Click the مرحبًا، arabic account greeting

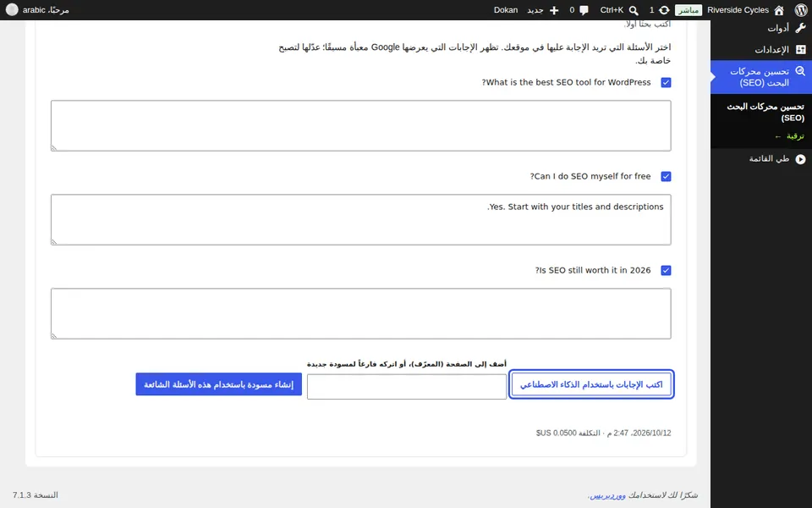[46, 10]
